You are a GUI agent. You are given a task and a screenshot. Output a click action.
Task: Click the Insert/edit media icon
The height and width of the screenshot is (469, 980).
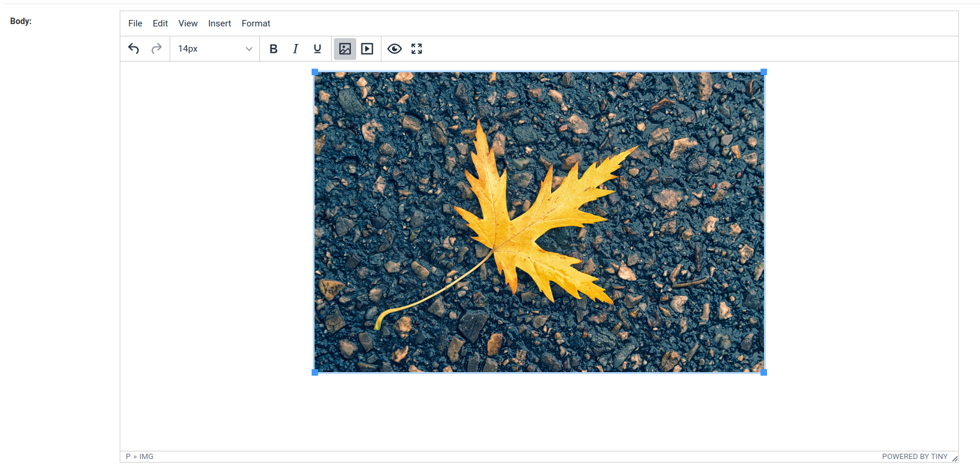click(x=367, y=49)
